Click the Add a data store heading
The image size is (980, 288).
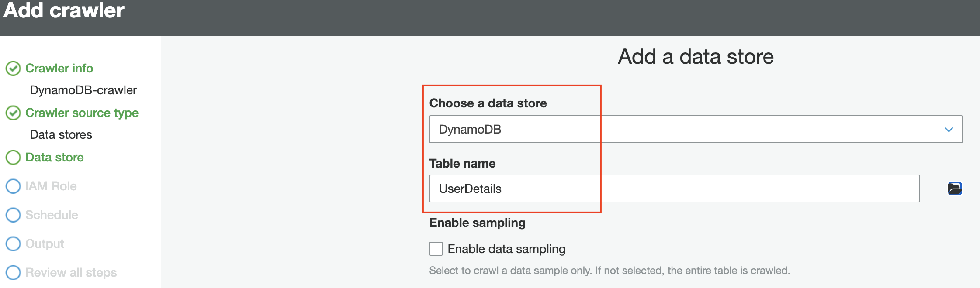point(696,57)
